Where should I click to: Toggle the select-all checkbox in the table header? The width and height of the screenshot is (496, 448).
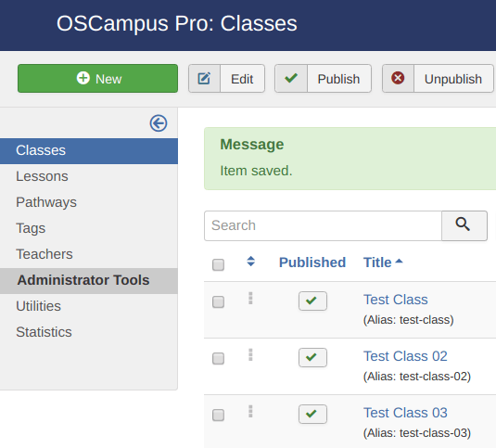coord(218,265)
